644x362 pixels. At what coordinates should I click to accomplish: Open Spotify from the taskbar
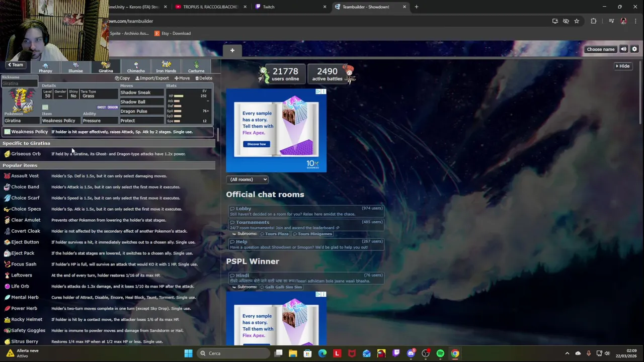[x=440, y=353]
